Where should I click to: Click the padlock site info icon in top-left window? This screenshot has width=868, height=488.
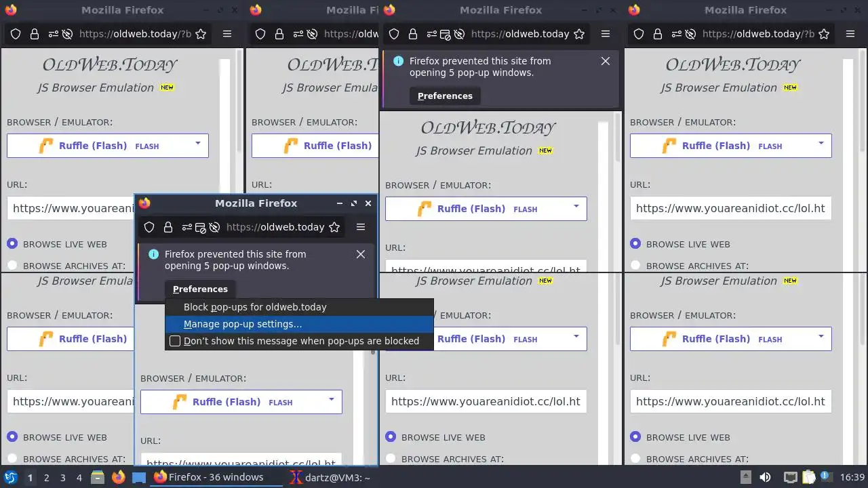(x=35, y=34)
